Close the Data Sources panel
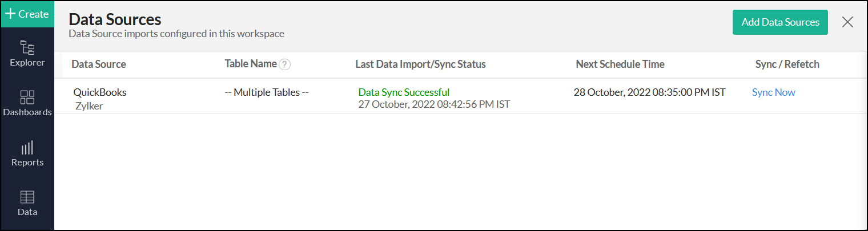Viewport: 868px width, 231px height. click(847, 22)
